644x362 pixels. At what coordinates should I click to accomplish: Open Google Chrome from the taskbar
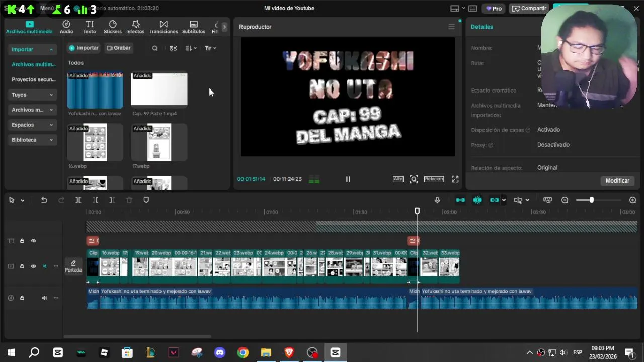tap(243, 352)
